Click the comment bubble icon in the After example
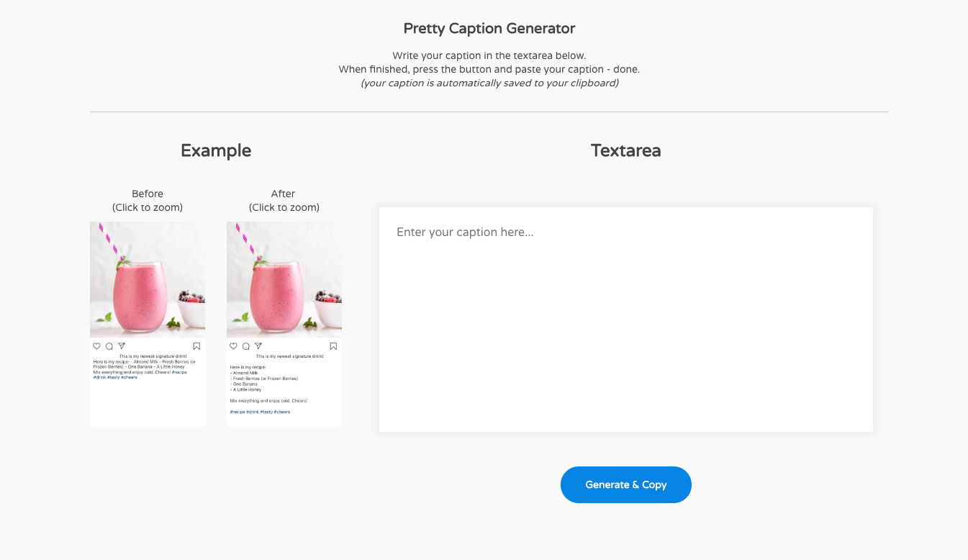This screenshot has width=968, height=560. 245,346
